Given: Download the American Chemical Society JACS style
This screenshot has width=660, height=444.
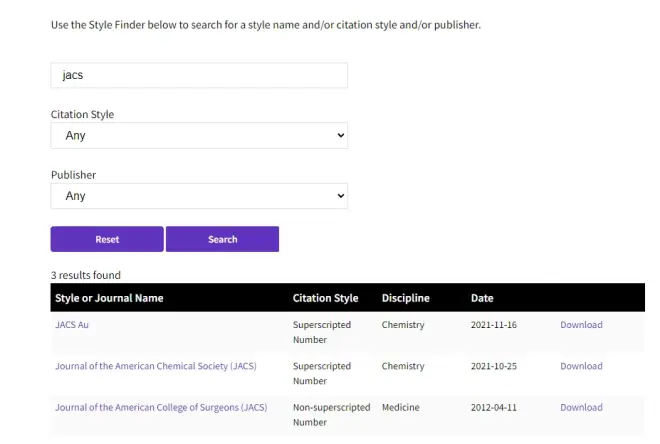Looking at the screenshot, I should [581, 366].
